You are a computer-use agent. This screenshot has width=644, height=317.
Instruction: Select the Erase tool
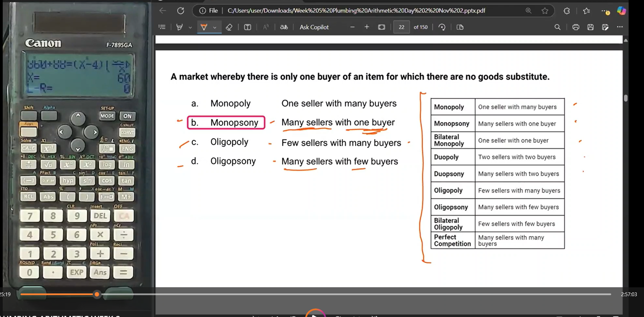229,27
